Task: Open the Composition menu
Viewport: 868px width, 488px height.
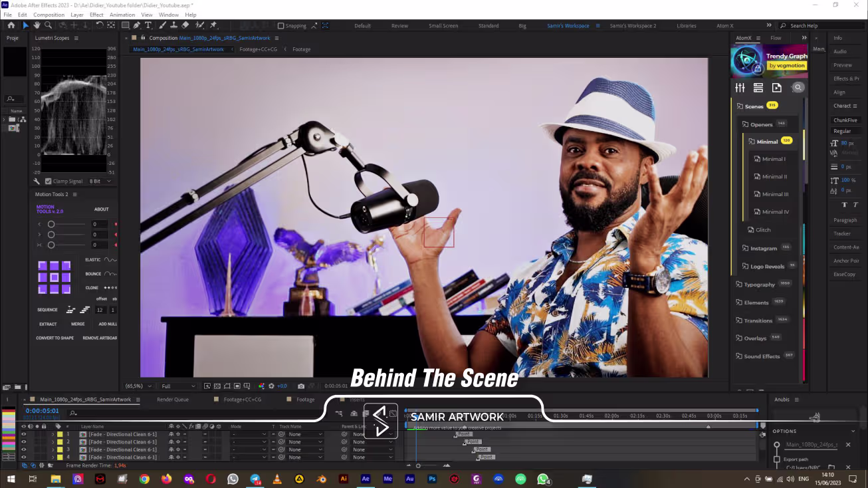Action: click(49, 15)
